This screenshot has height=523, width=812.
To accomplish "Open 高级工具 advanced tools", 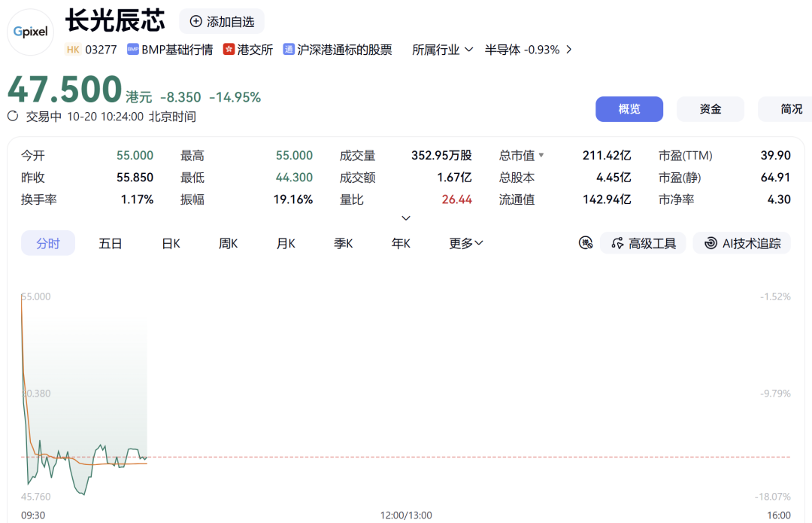I will pyautogui.click(x=643, y=243).
